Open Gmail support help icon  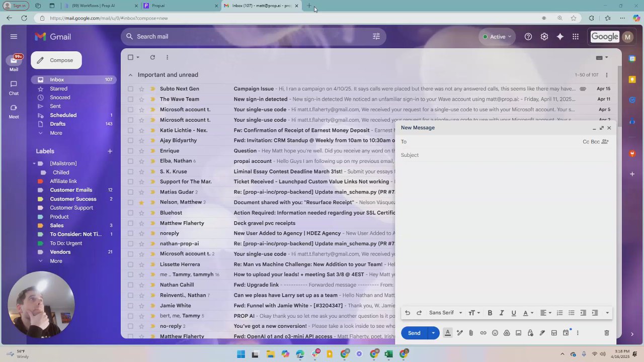tap(528, 37)
